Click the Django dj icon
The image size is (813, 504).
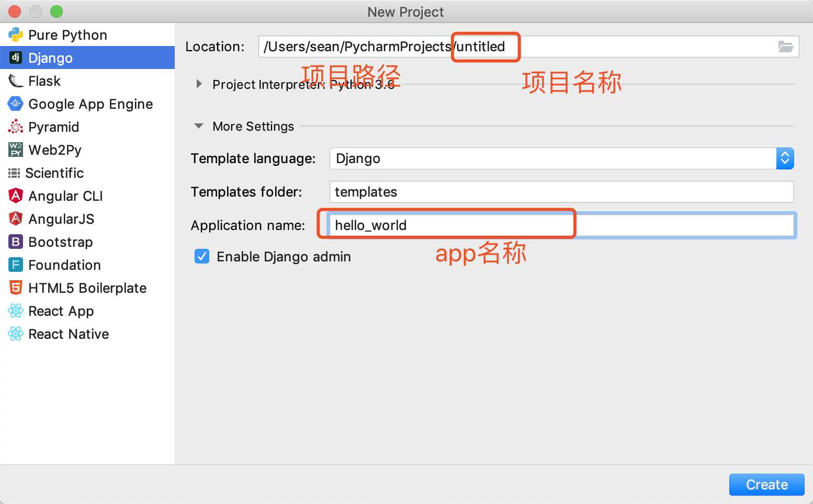click(x=16, y=58)
